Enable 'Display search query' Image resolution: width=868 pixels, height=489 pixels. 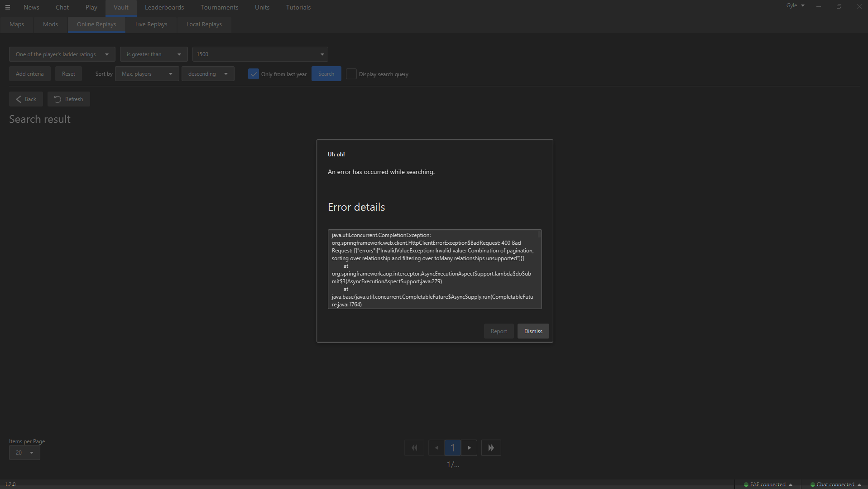[351, 73]
